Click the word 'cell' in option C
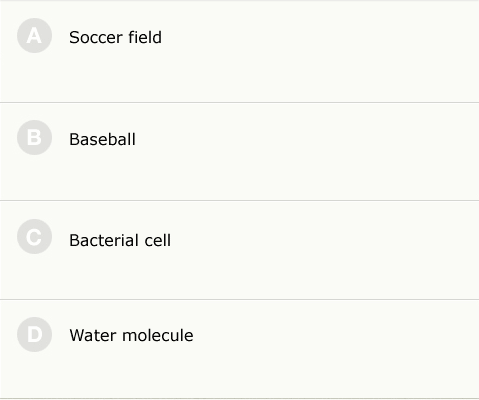Viewport: 479px width, 400px height. pyautogui.click(x=158, y=240)
